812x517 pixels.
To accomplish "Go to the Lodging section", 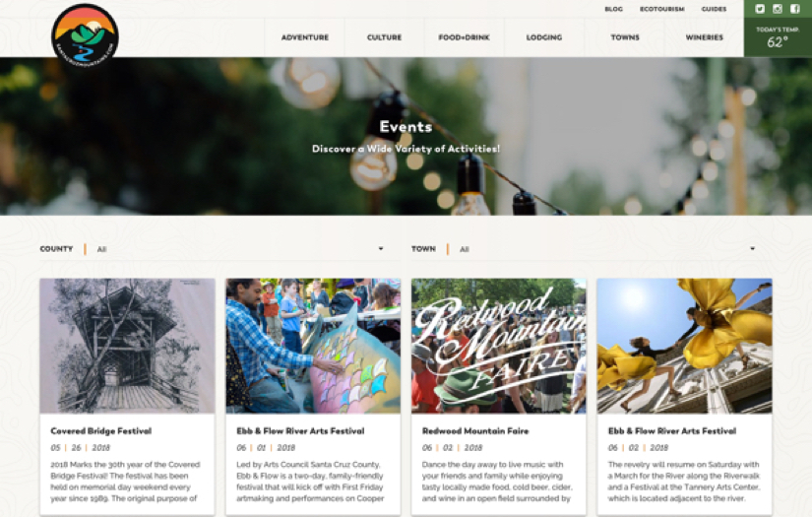I will 544,37.
